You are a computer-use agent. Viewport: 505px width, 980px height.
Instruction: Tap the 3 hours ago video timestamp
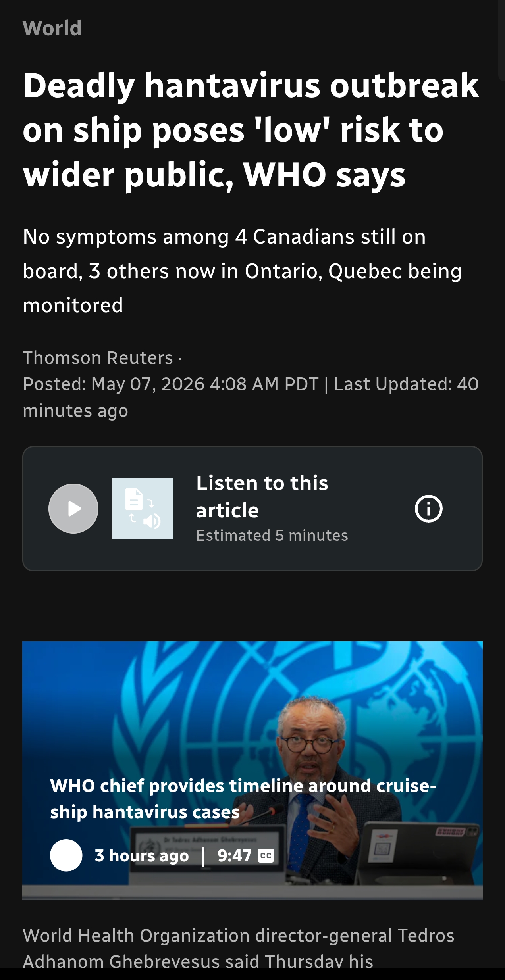[142, 856]
